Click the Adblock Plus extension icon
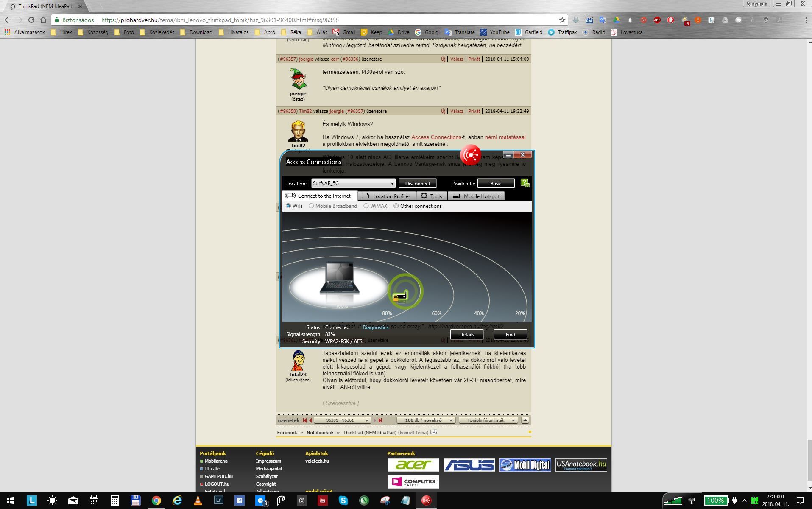 pos(657,20)
